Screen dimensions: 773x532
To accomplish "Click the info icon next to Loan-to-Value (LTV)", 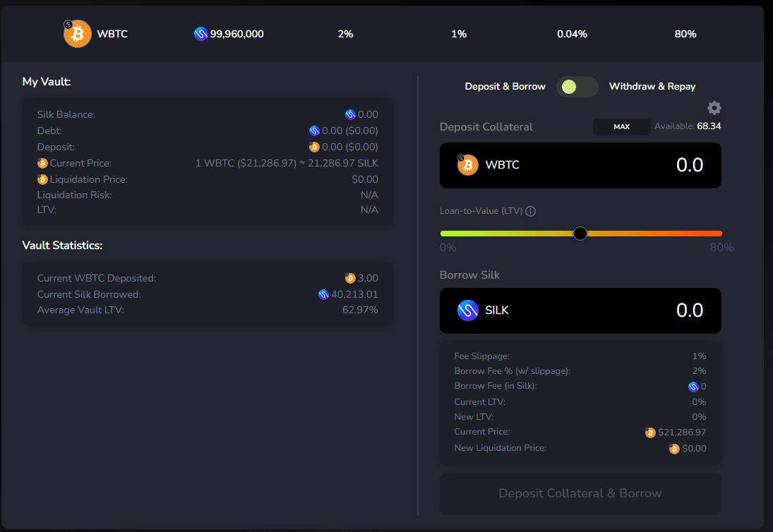I will (530, 212).
